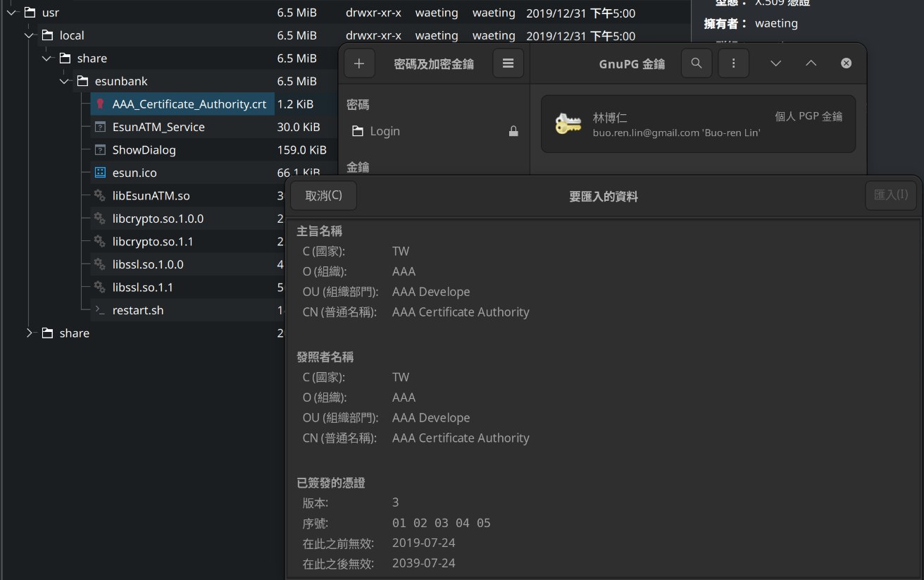Open the three-dot more options menu
The image size is (924, 580).
coord(734,63)
